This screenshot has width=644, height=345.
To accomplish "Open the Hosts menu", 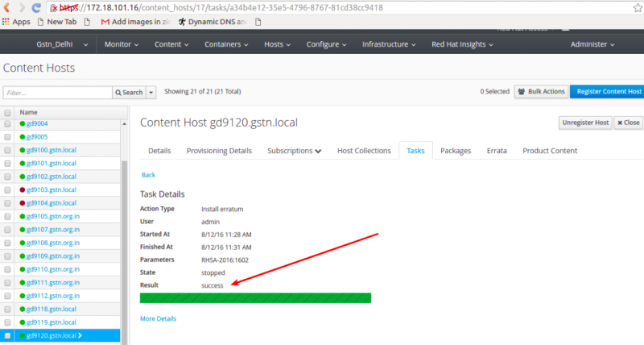I will pos(277,44).
